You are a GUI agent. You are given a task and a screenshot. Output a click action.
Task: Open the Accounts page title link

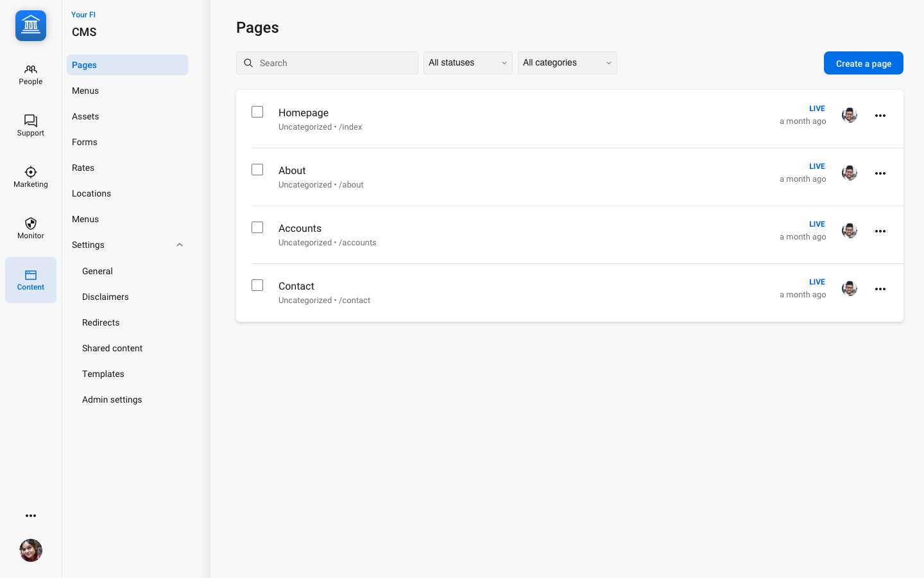[300, 228]
